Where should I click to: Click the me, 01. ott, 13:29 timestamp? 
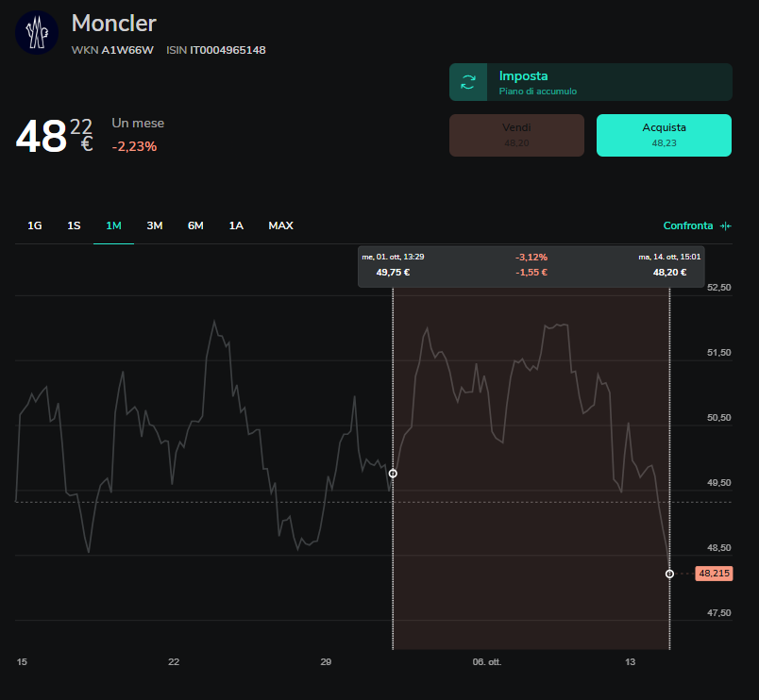pos(393,257)
